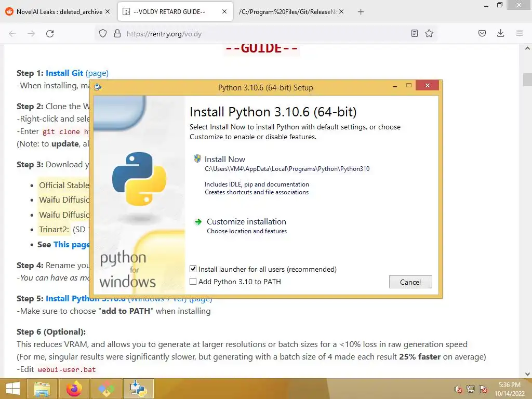532x399 pixels.
Task: Restore down the Firefox window
Action: point(500,5)
